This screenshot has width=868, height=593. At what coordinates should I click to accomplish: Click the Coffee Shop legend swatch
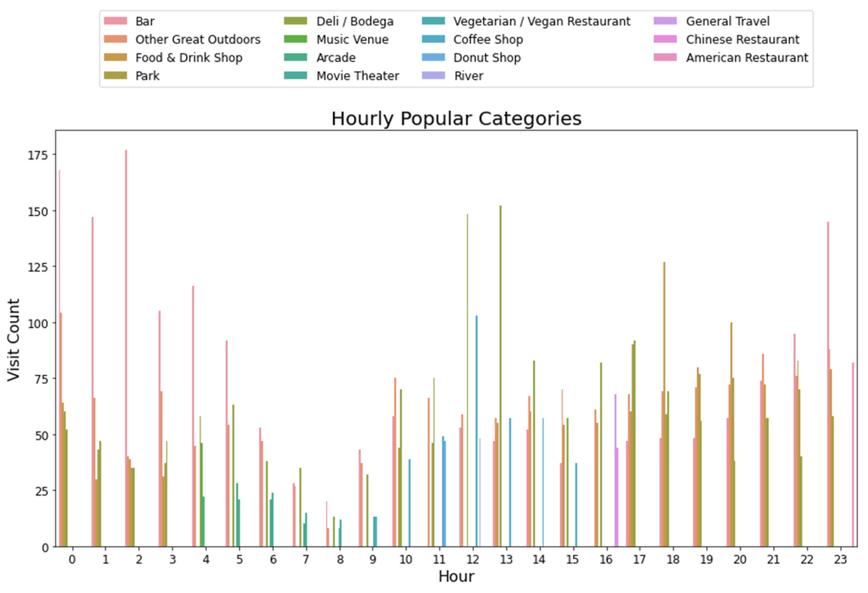(x=433, y=39)
